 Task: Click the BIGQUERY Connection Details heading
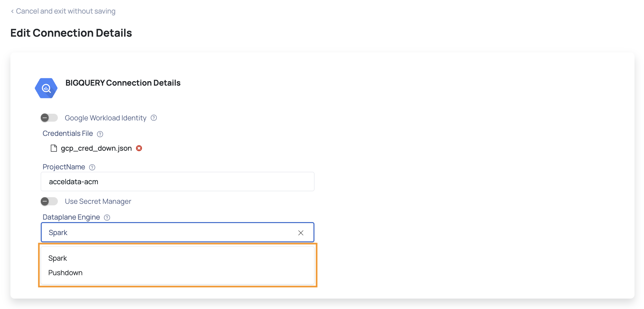(123, 83)
